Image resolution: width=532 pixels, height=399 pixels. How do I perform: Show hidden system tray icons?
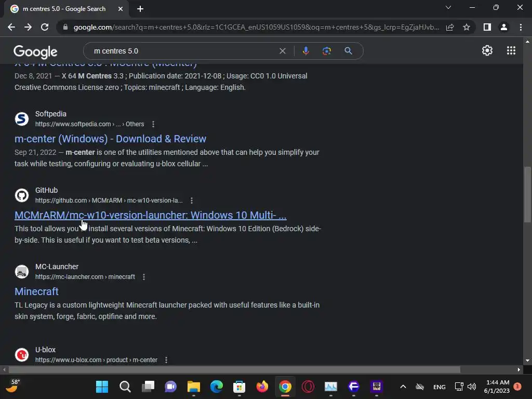click(403, 387)
